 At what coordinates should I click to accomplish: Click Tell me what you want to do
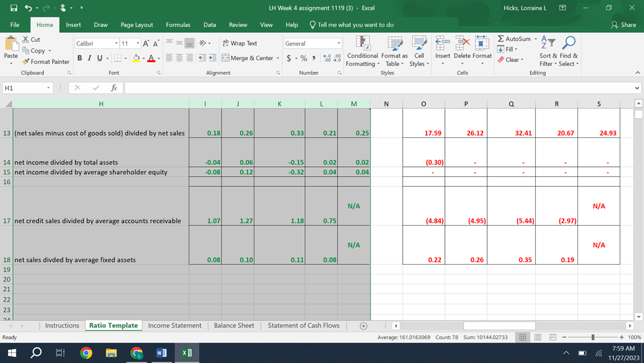coord(351,24)
